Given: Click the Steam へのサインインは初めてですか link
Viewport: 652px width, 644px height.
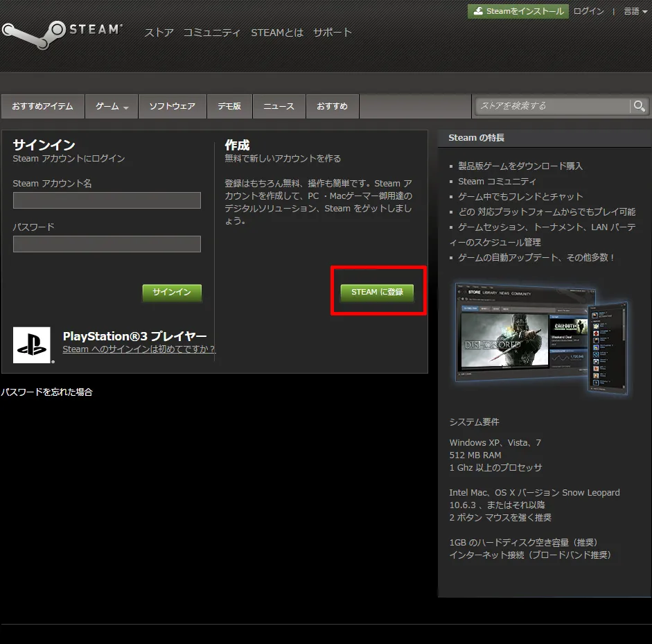Looking at the screenshot, I should coord(139,349).
